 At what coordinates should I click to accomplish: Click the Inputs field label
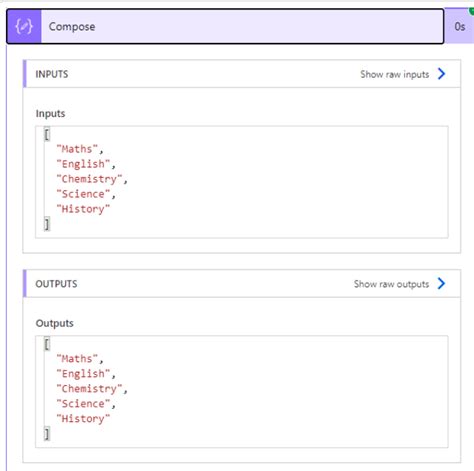(x=50, y=114)
